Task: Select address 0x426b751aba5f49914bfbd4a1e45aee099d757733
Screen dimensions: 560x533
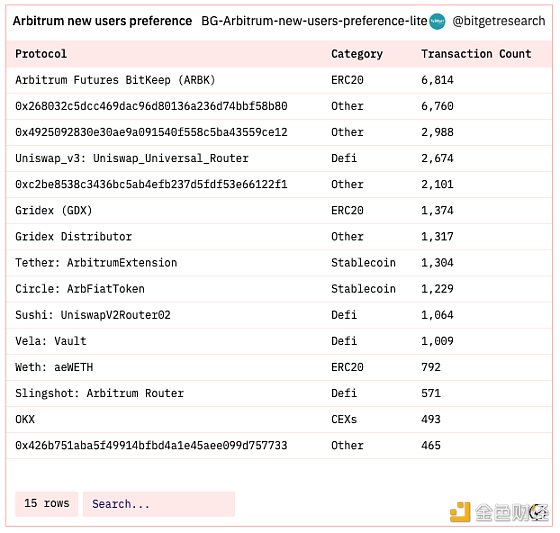Action: [x=151, y=445]
